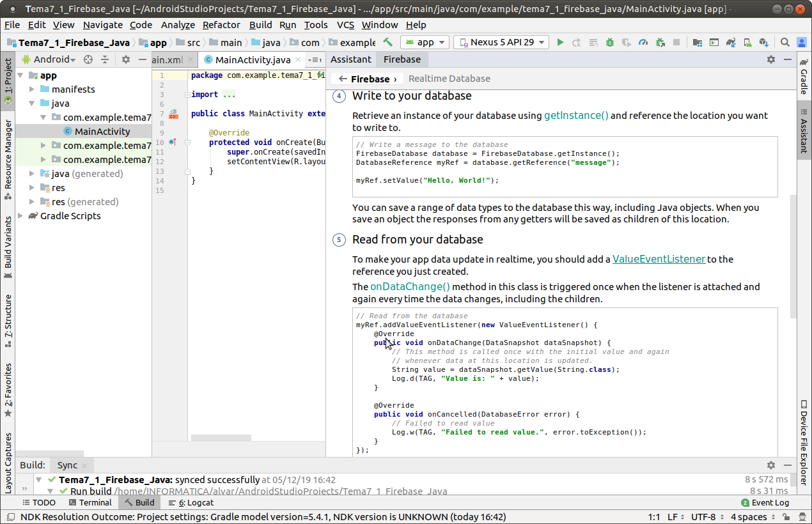Open the Refactor menu
This screenshot has height=524, width=812.
pyautogui.click(x=221, y=25)
